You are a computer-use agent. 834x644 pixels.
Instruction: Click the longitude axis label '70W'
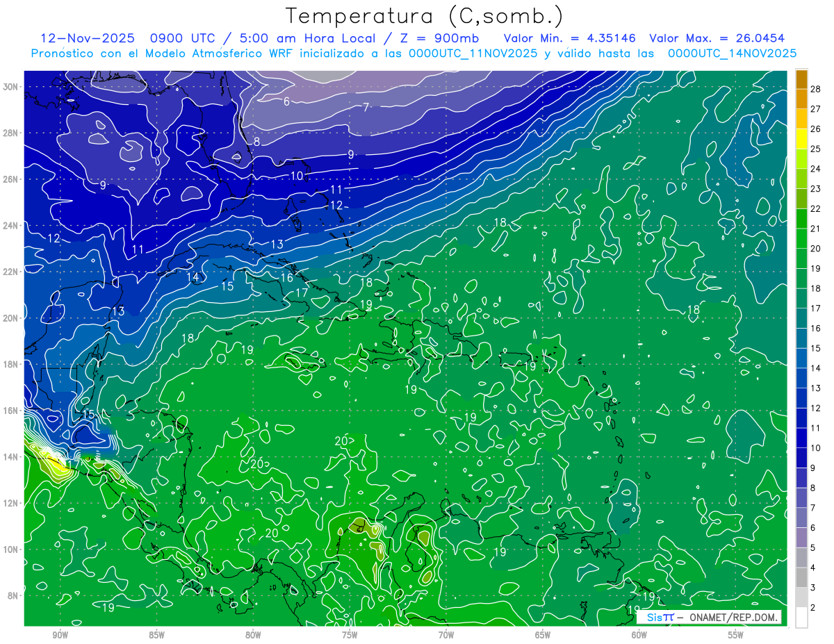[446, 635]
